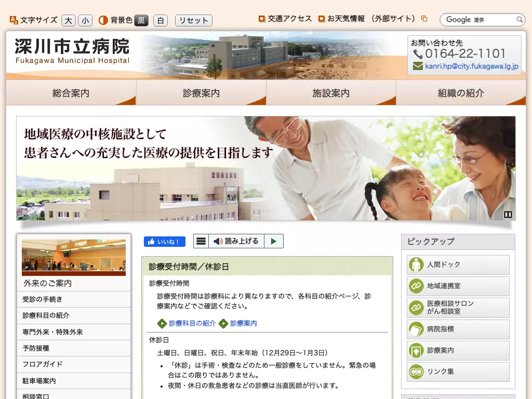Click the 読み上げる read-aloud button
Image resolution: width=532 pixels, height=399 pixels.
coord(236,241)
